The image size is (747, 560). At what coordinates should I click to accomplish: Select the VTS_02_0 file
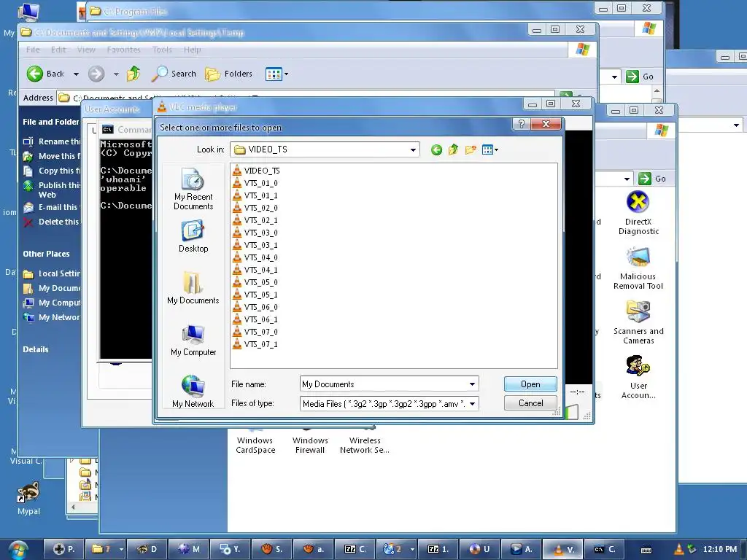coord(255,208)
